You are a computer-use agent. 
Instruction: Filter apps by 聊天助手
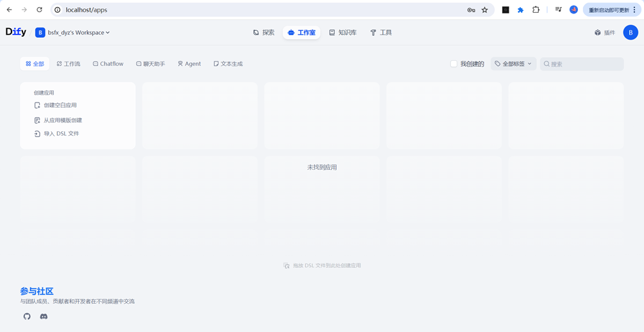coord(150,63)
